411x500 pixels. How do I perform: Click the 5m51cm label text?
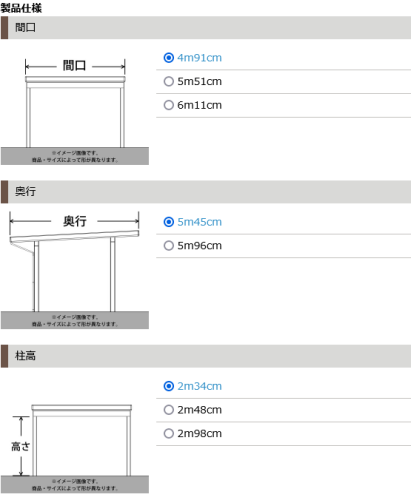[199, 81]
